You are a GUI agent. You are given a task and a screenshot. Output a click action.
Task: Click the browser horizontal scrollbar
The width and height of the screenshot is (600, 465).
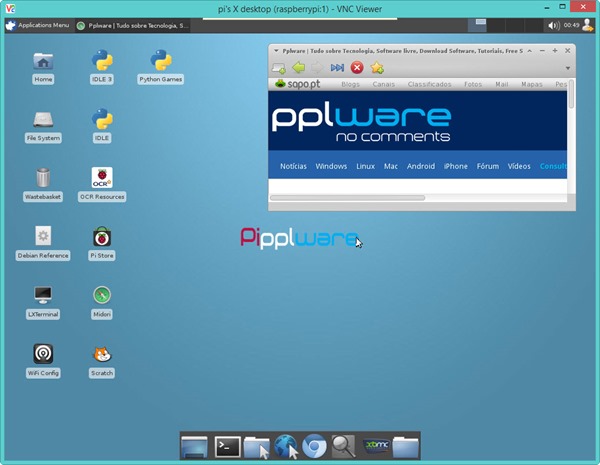(x=347, y=197)
